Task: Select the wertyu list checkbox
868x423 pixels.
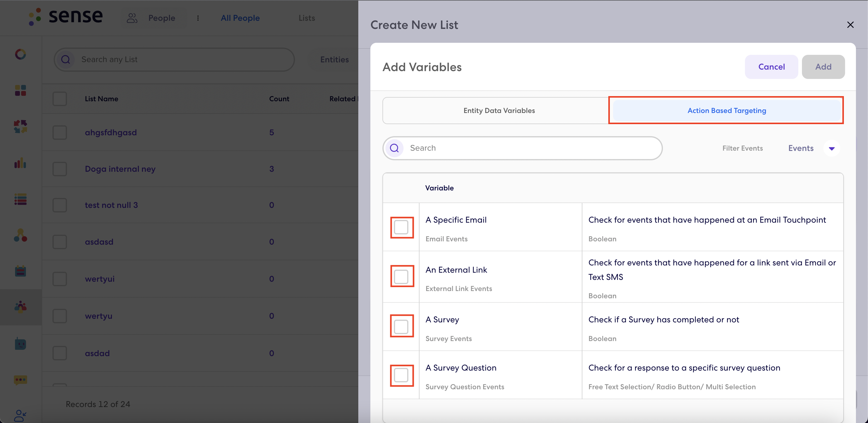Action: pos(60,316)
